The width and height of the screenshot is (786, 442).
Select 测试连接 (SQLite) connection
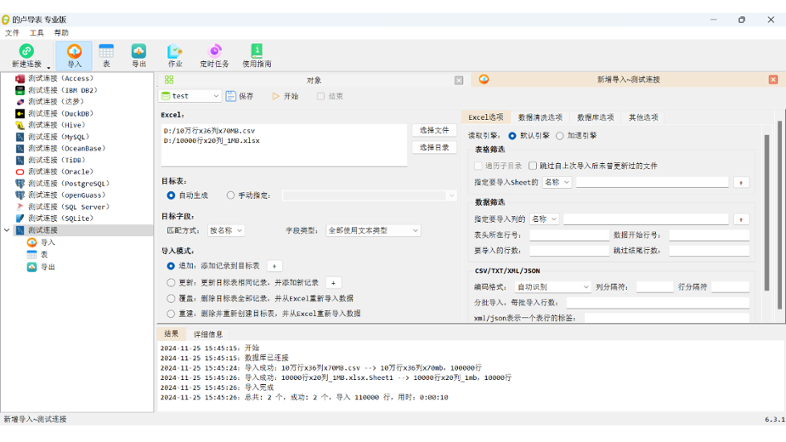[61, 218]
